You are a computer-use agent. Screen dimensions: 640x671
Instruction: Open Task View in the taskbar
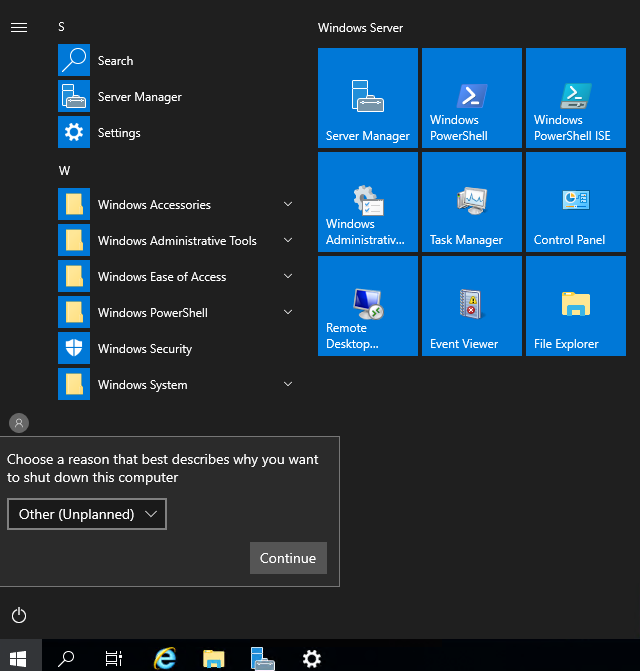point(114,658)
